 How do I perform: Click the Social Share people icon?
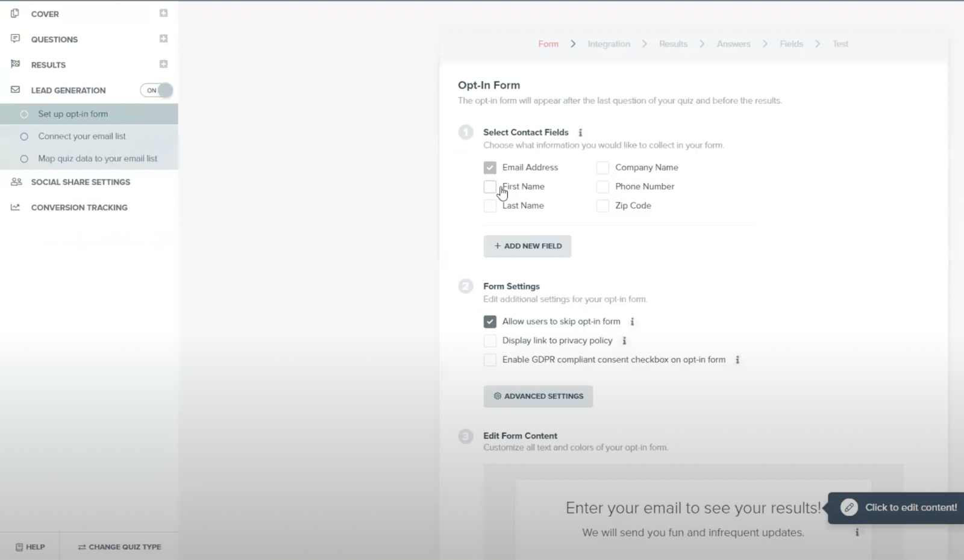click(16, 181)
